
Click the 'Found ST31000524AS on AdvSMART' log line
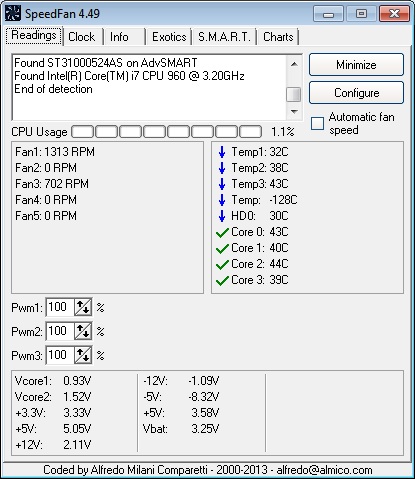point(106,63)
